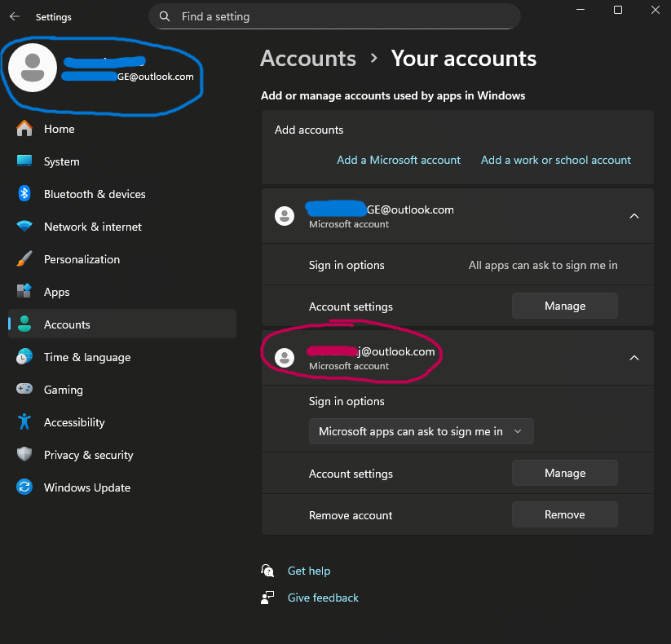This screenshot has width=671, height=644.
Task: Click the Get help headset icon
Action: click(267, 571)
